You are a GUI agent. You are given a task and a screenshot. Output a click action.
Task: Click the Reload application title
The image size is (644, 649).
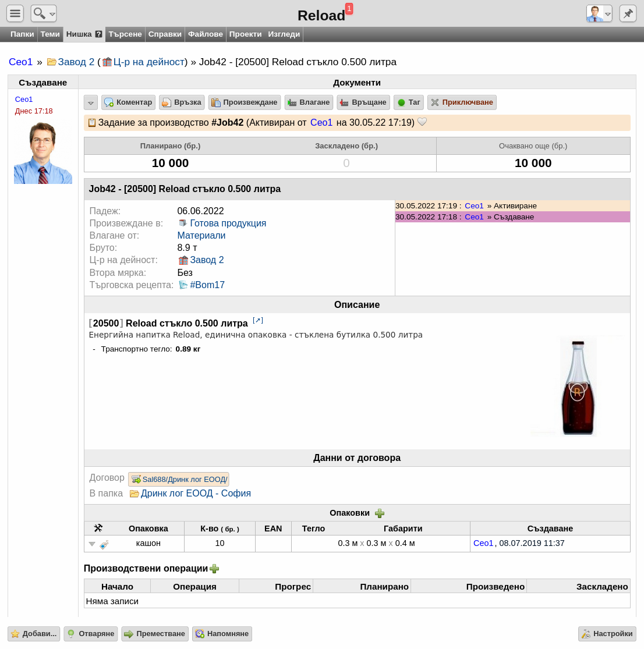coord(321,16)
